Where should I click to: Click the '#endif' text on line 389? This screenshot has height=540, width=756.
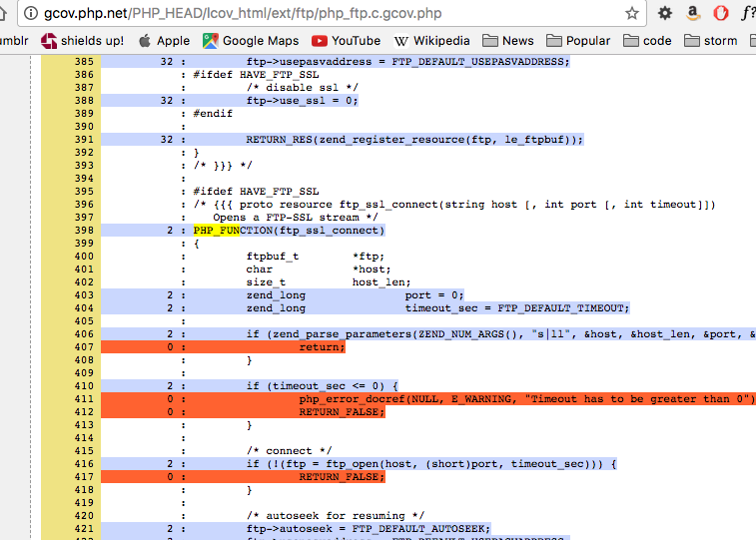(213, 114)
